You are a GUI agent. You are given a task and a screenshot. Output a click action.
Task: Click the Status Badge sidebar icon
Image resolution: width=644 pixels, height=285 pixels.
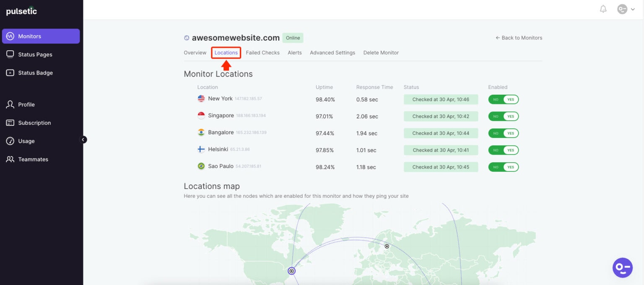(x=10, y=73)
